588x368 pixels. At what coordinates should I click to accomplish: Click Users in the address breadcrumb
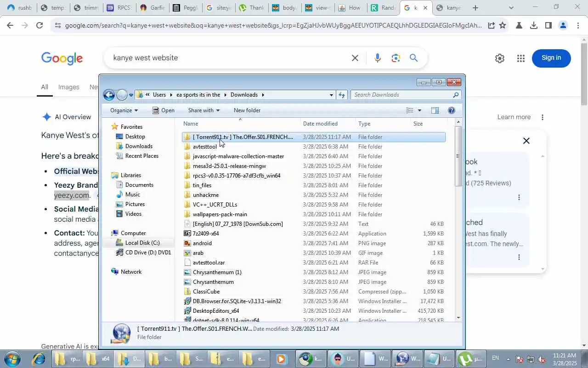coord(159,95)
